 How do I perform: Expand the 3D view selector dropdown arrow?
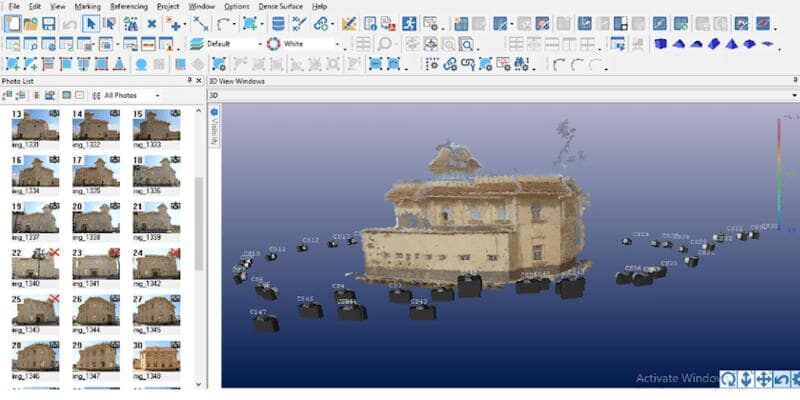click(x=794, y=95)
